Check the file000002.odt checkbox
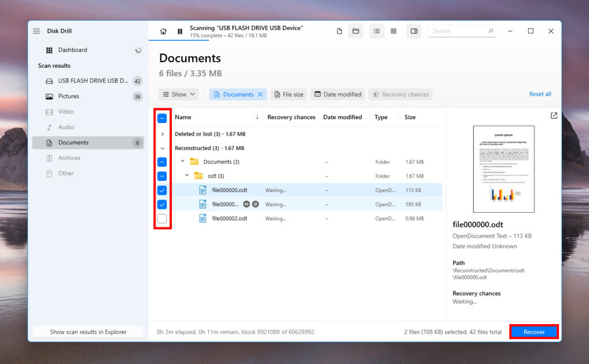The height and width of the screenshot is (364, 589). pos(162,218)
